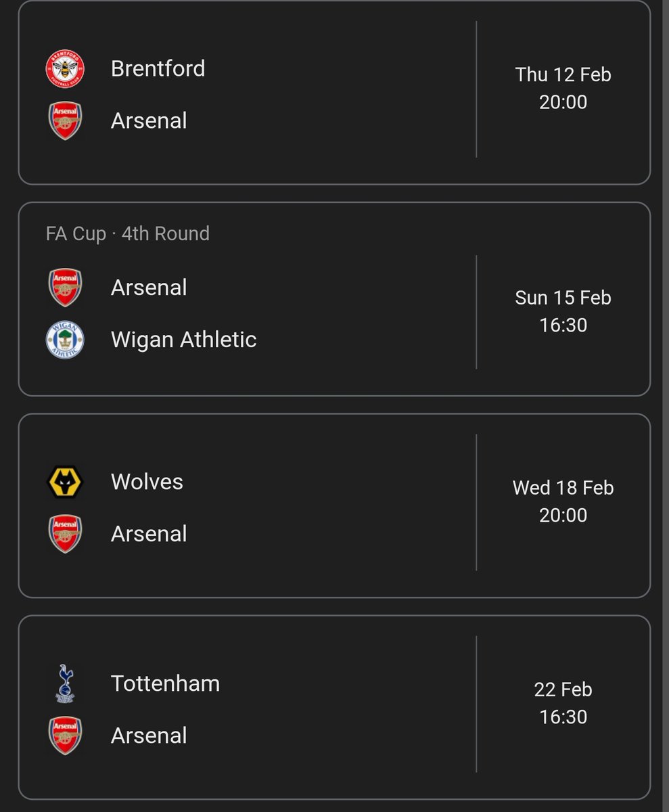Open the Brentford team name link
This screenshot has width=669, height=812.
tap(158, 68)
